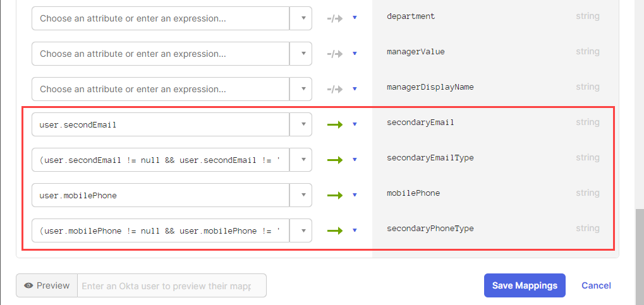Click the green arrow beside secondaryPhoneType
644x305 pixels.
click(x=335, y=230)
